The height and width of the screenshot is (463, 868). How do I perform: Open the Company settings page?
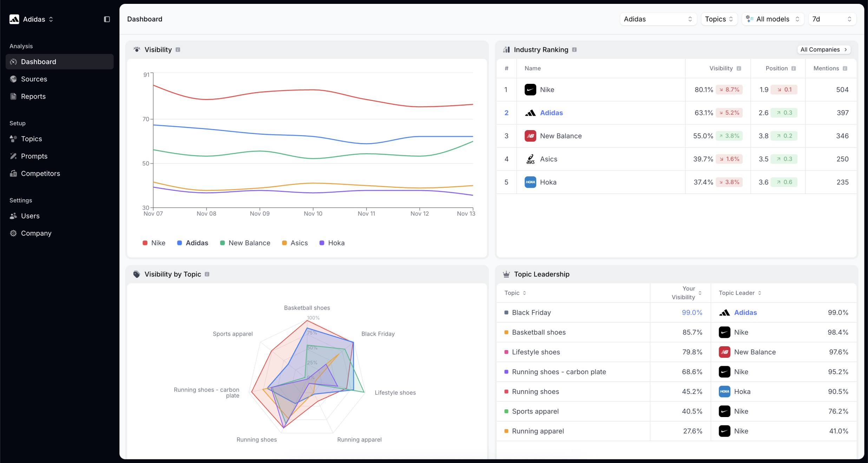click(x=60, y=233)
